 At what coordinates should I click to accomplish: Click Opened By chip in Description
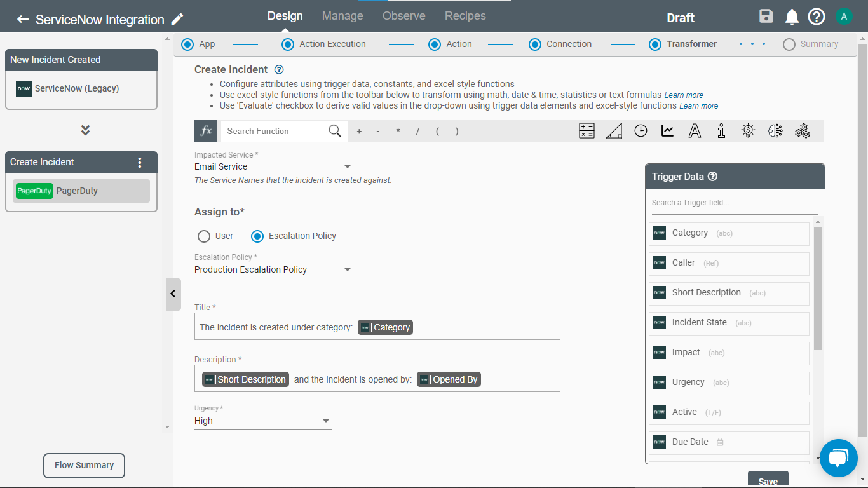pyautogui.click(x=449, y=379)
